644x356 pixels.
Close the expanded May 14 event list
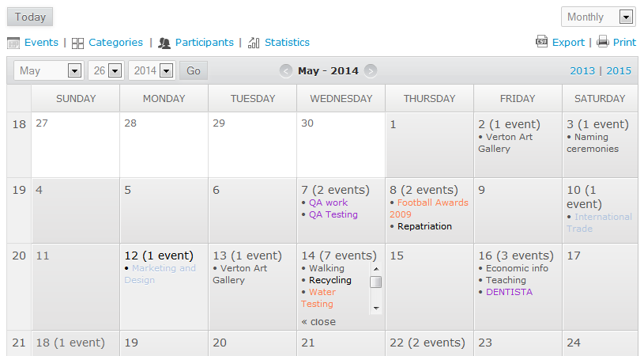coord(318,322)
